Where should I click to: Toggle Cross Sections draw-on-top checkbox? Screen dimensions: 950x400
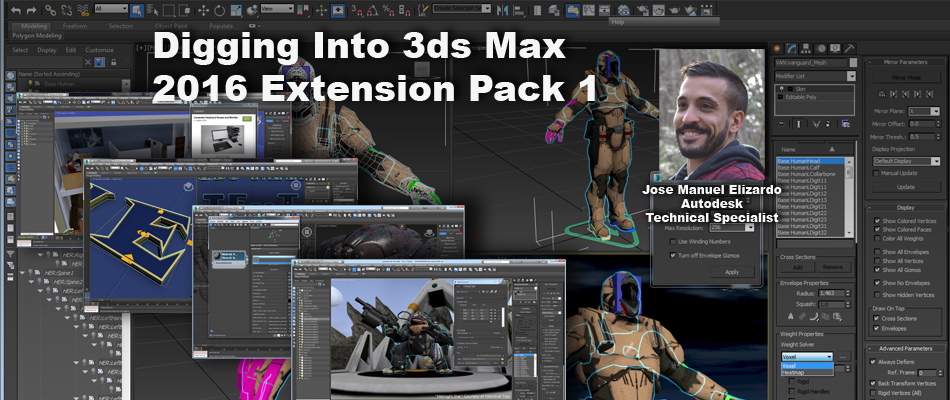[x=876, y=319]
